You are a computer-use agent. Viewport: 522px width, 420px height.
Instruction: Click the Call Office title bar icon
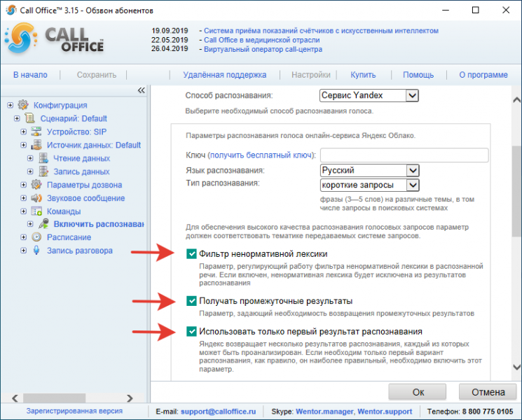point(11,10)
